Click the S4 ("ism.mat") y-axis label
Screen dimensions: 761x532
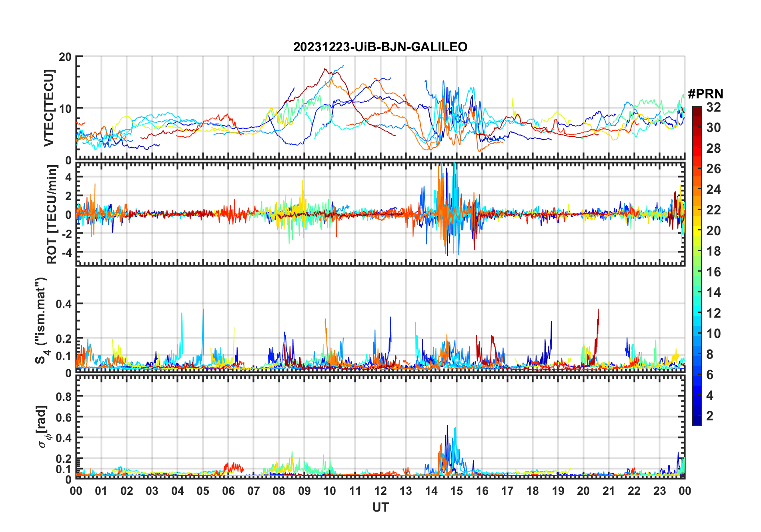pyautogui.click(x=42, y=320)
